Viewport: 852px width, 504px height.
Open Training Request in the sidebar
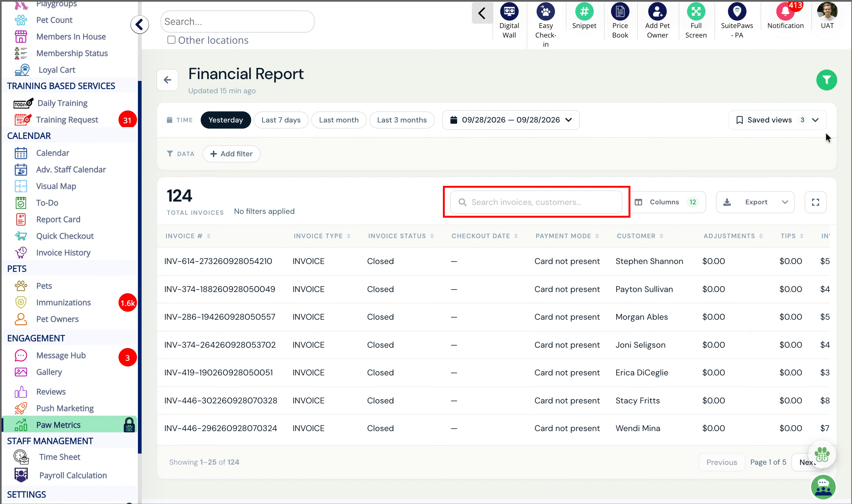67,120
